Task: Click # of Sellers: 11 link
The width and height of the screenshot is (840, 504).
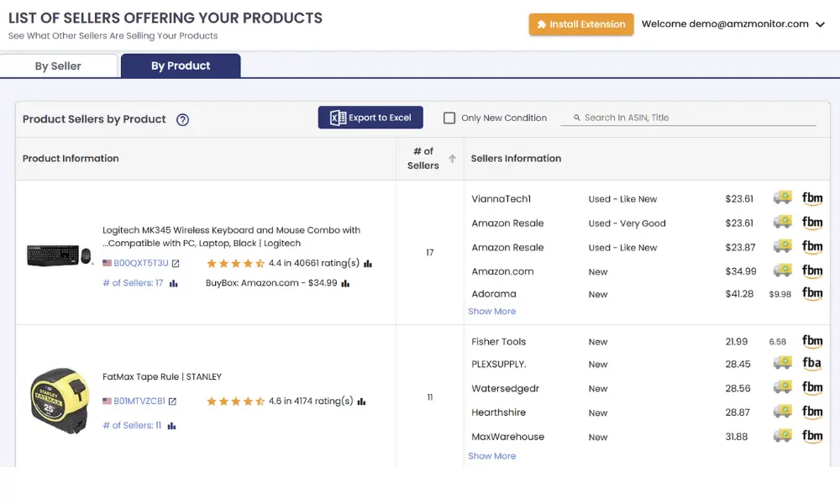Action: [x=132, y=425]
